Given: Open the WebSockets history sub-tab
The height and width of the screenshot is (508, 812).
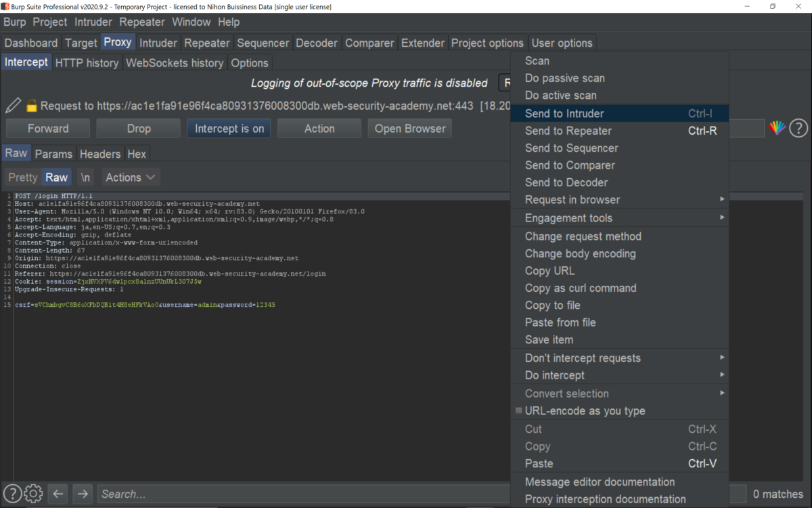Looking at the screenshot, I should tap(175, 63).
